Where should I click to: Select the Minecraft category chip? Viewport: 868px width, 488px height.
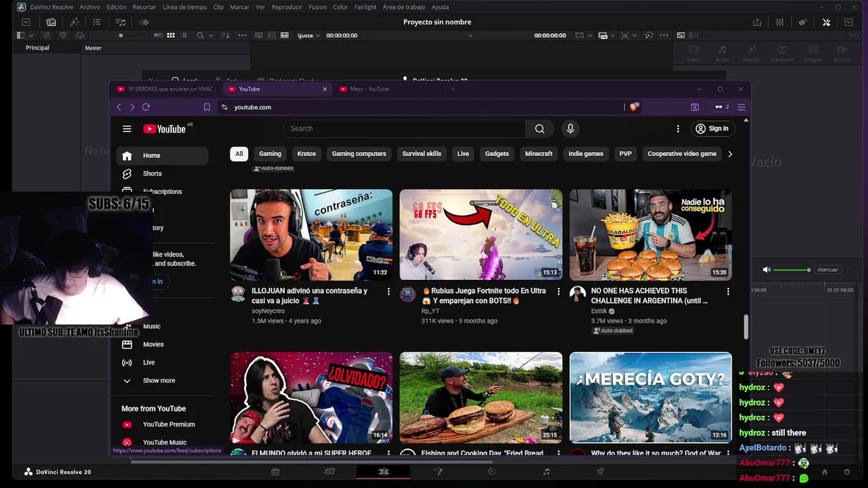pyautogui.click(x=538, y=154)
